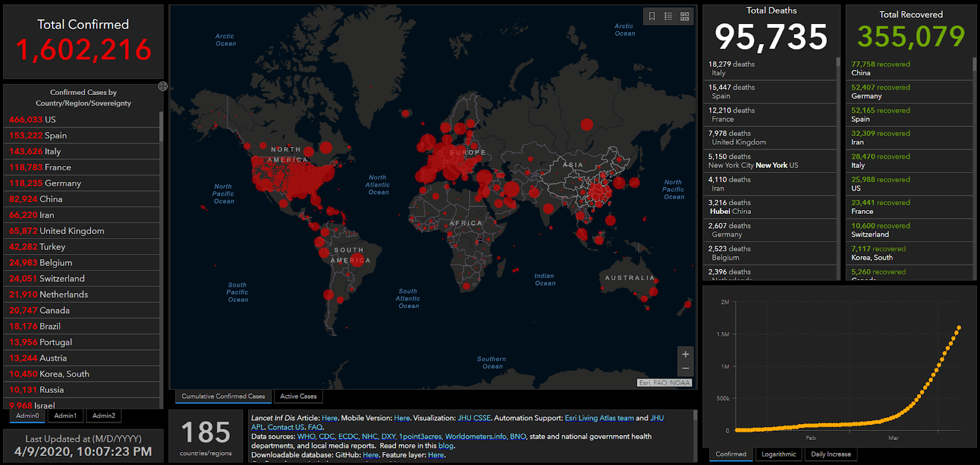Read more via the blog link

[445, 446]
